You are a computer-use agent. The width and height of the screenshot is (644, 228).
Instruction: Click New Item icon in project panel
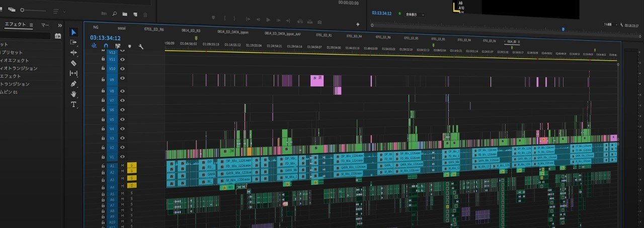point(135,15)
